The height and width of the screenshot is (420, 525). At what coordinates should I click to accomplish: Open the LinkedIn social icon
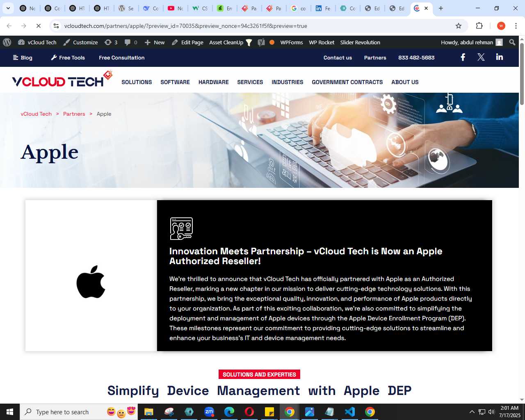[499, 57]
